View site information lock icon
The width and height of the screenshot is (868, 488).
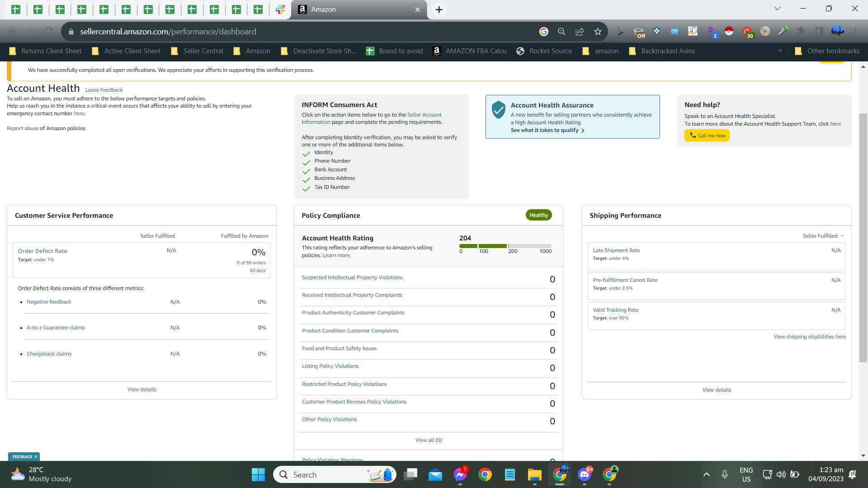pyautogui.click(x=71, y=32)
